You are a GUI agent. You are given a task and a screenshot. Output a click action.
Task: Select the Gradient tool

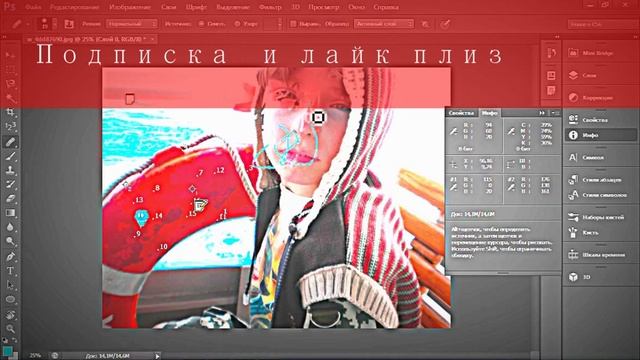pyautogui.click(x=10, y=213)
